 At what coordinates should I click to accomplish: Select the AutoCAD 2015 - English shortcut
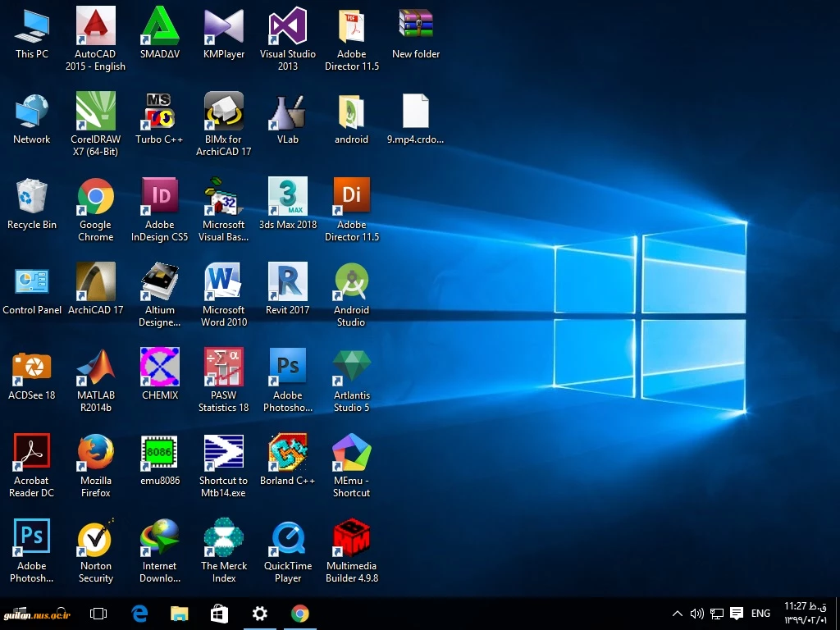(x=95, y=39)
